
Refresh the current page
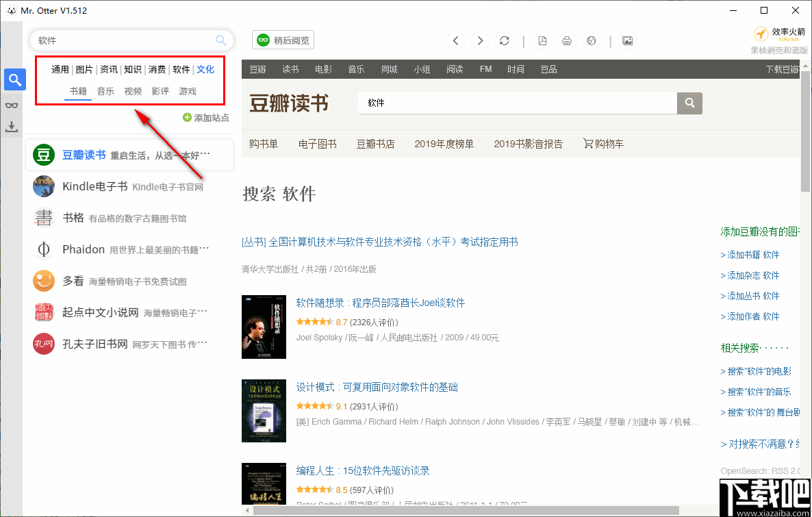click(x=505, y=40)
